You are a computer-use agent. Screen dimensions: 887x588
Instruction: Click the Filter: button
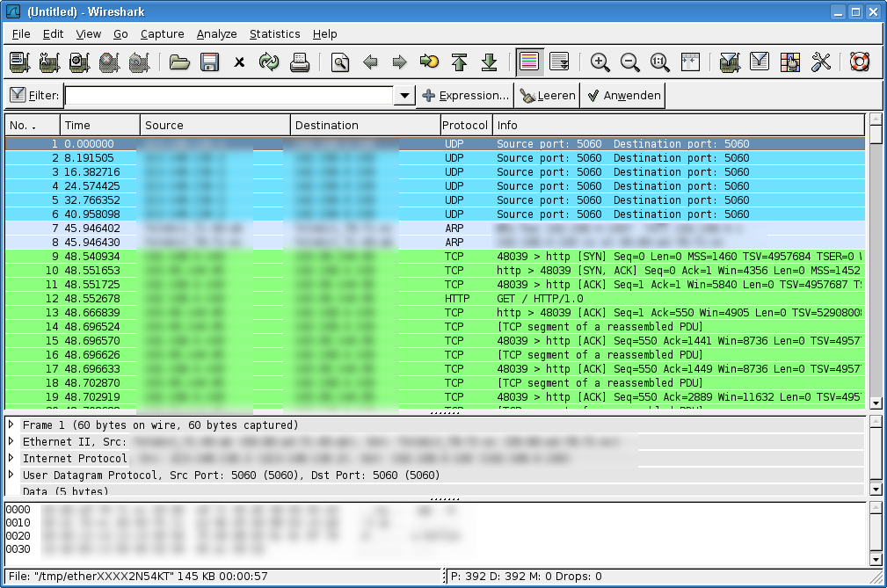click(34, 95)
